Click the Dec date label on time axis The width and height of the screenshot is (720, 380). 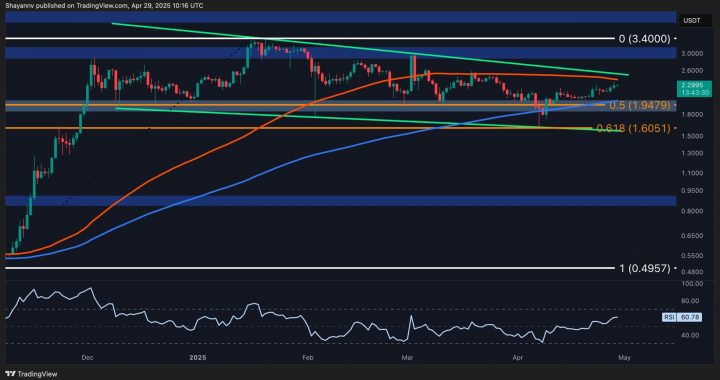87,358
